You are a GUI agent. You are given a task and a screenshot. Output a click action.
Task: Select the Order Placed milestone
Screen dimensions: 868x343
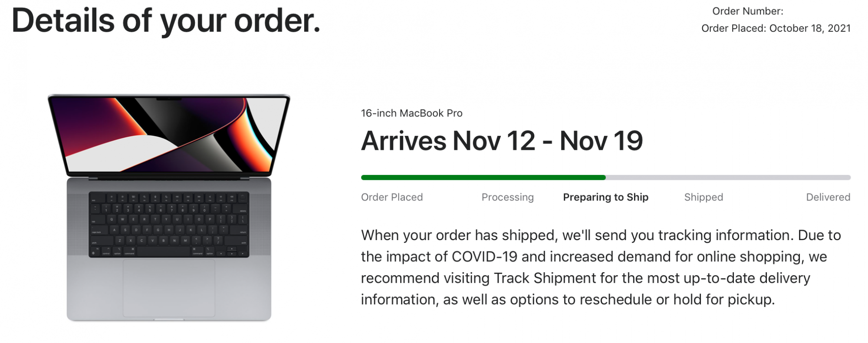(391, 197)
